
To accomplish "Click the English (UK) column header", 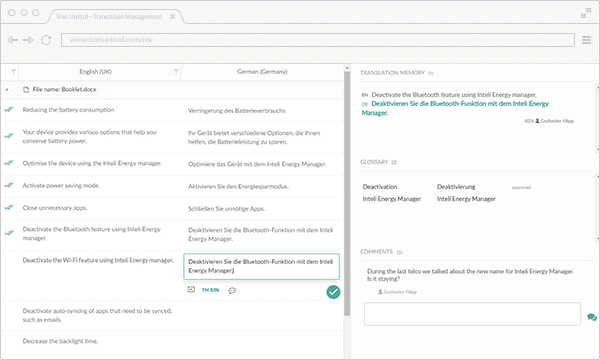I will point(95,72).
